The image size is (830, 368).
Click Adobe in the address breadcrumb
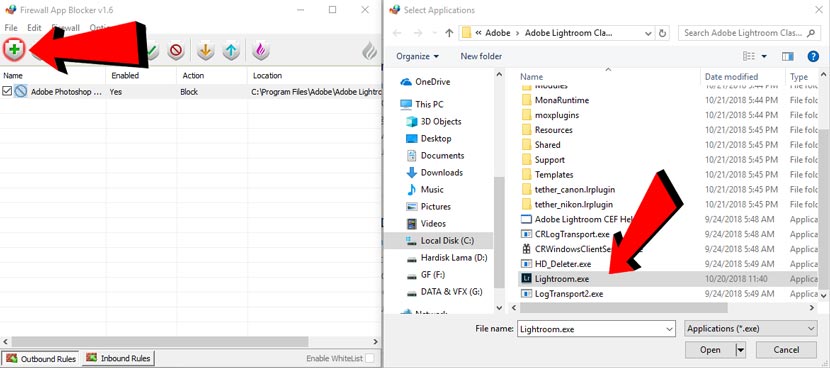(498, 33)
